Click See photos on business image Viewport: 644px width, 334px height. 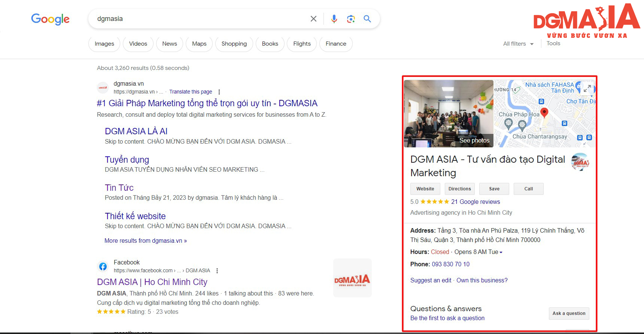[474, 141]
